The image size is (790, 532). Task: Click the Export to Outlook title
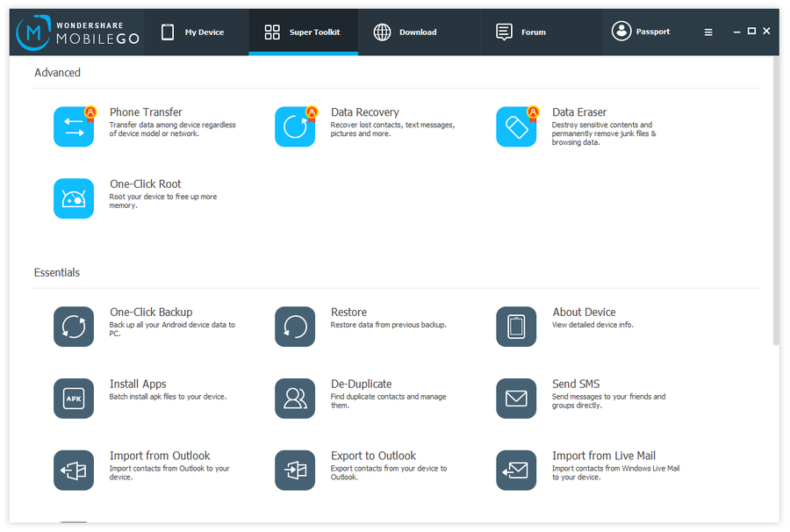[x=373, y=456]
